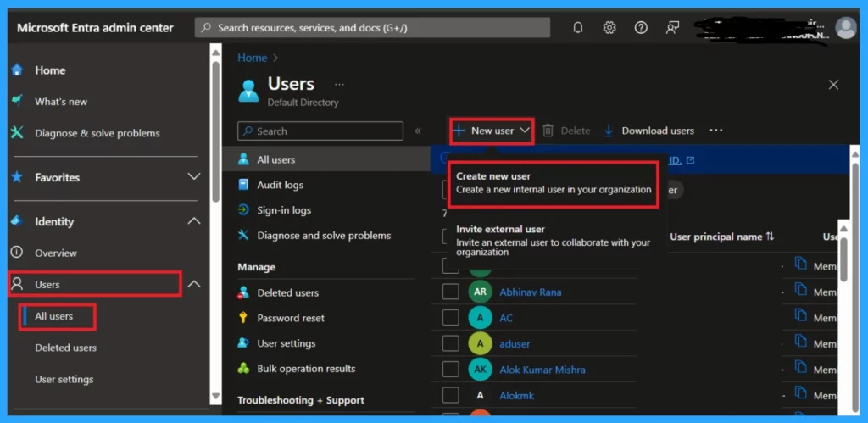
Task: Close the Users blade with X
Action: click(833, 85)
